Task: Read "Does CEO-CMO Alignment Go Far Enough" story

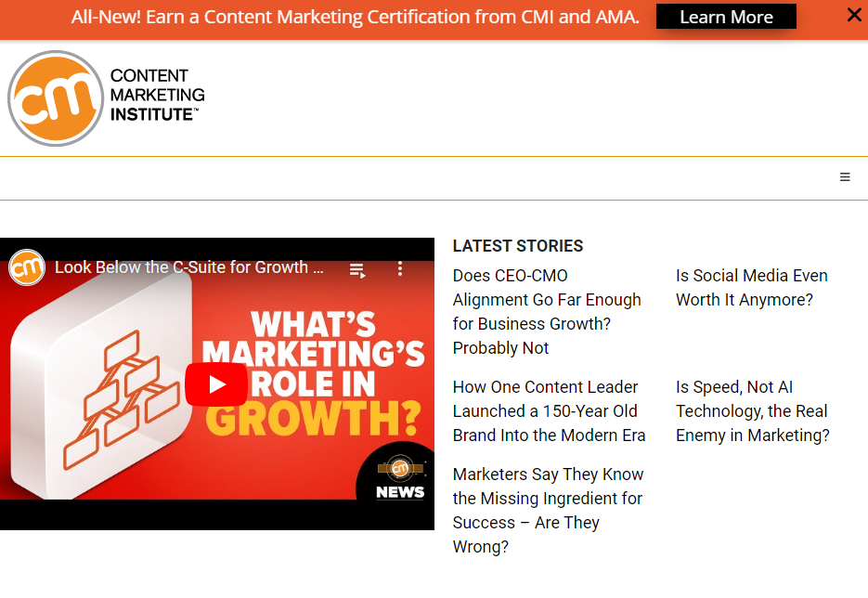Action: pos(547,312)
